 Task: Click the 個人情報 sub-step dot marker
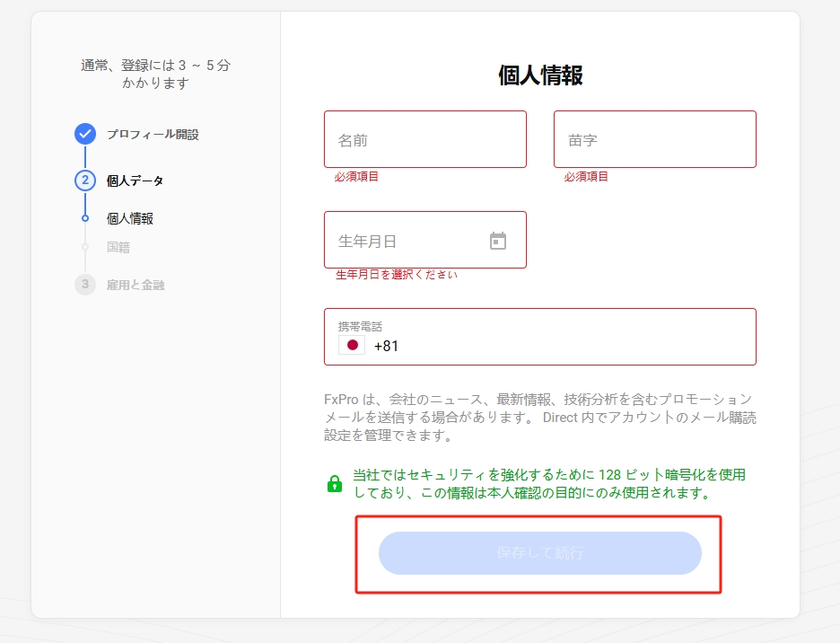[x=85, y=218]
